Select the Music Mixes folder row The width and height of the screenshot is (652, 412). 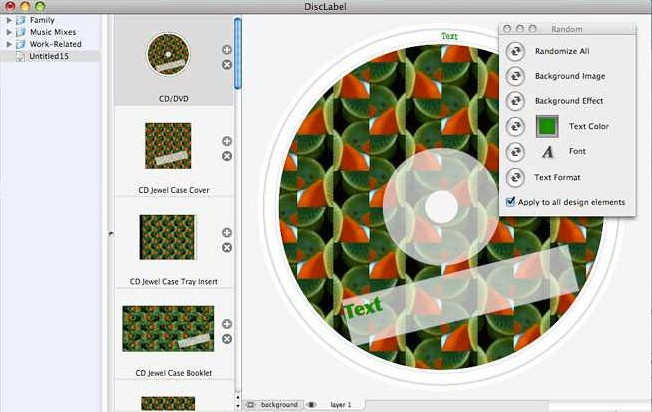point(50,32)
